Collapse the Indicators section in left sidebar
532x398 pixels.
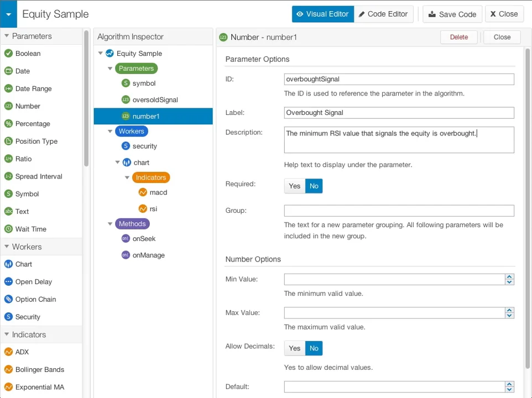coord(7,334)
